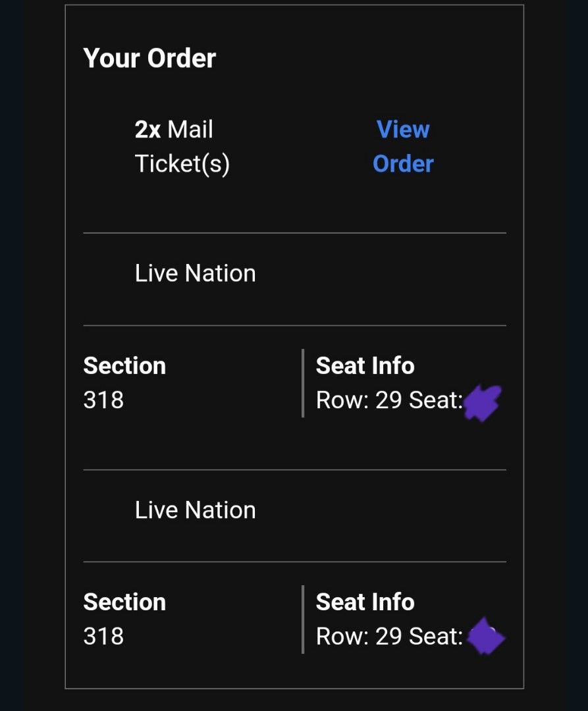Click the first Live Nation label
This screenshot has width=588, height=711.
(x=195, y=273)
